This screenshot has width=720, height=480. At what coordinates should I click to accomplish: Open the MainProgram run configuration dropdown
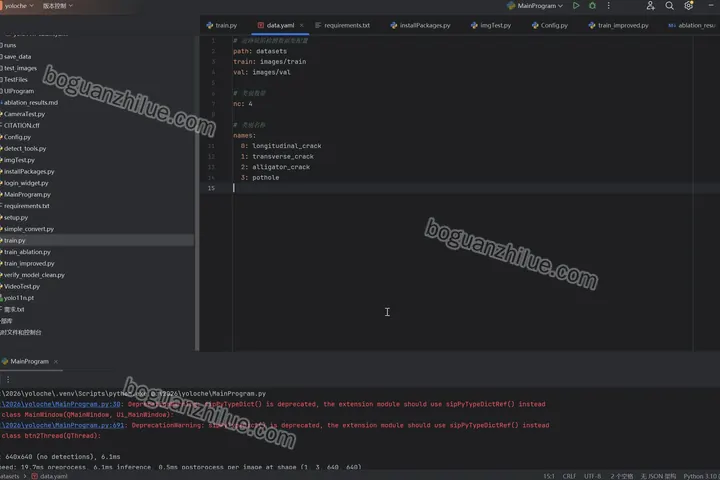pos(535,6)
